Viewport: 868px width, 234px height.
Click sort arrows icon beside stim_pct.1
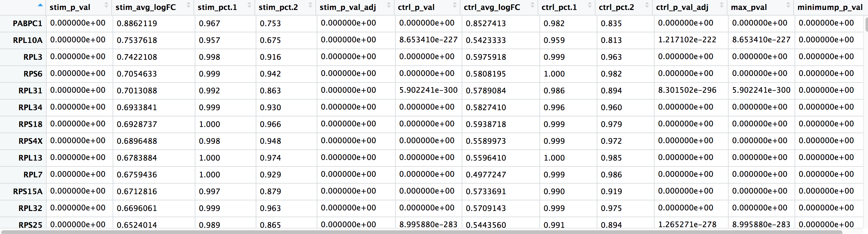(x=249, y=5)
